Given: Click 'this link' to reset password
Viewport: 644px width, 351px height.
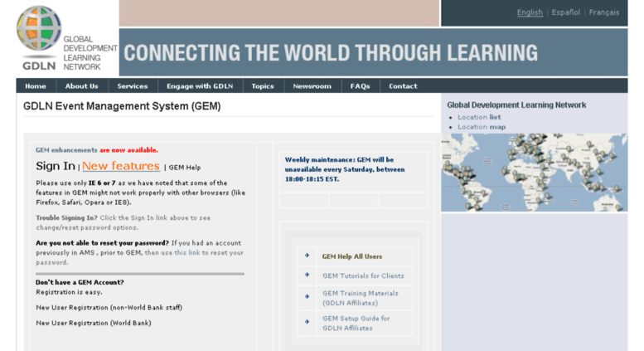Looking at the screenshot, I should click(186, 253).
